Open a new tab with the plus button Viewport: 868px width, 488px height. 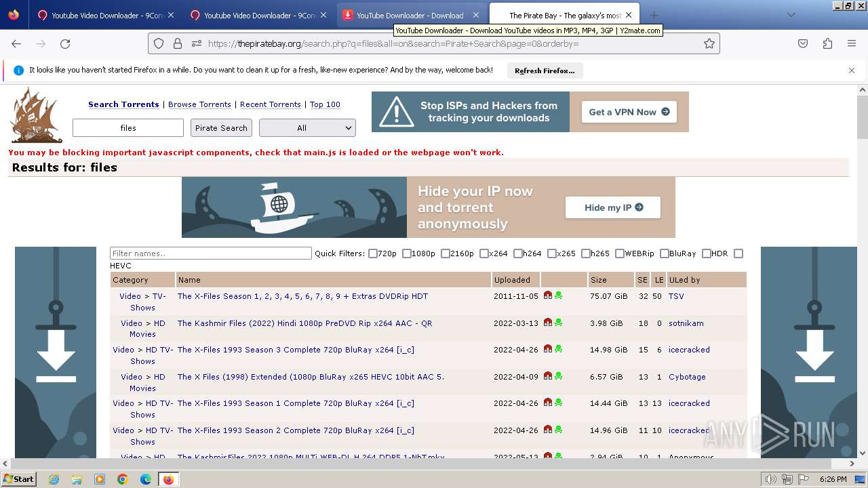[x=654, y=15]
